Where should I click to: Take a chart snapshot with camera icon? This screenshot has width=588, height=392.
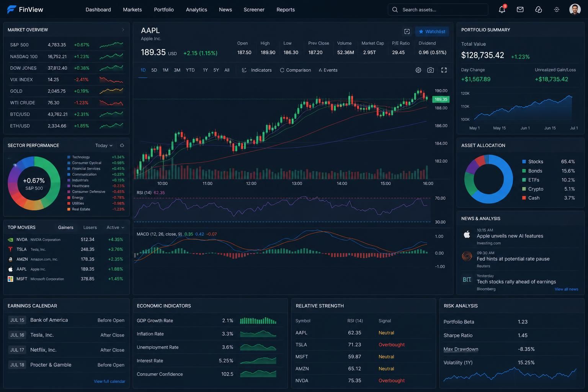(431, 70)
